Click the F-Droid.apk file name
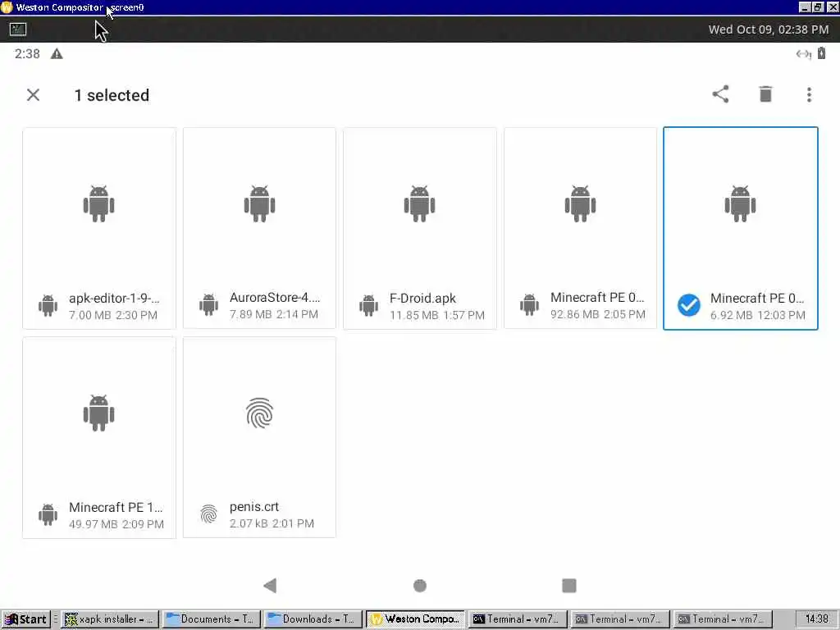 pyautogui.click(x=422, y=299)
